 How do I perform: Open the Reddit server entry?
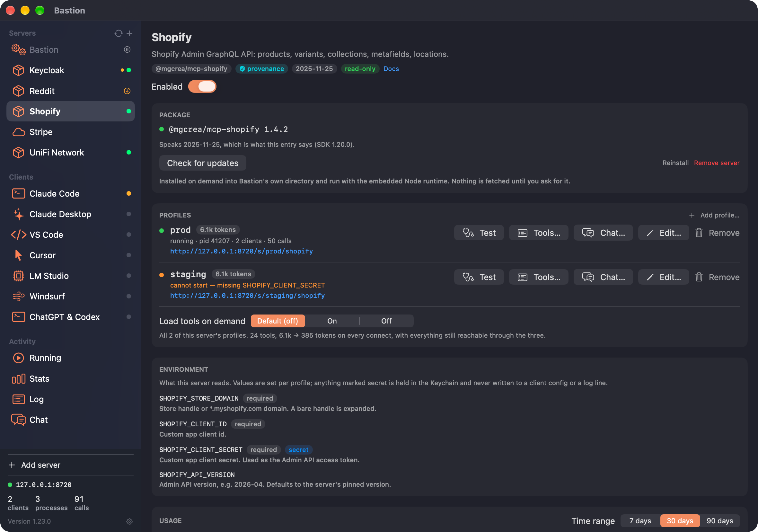tap(71, 91)
